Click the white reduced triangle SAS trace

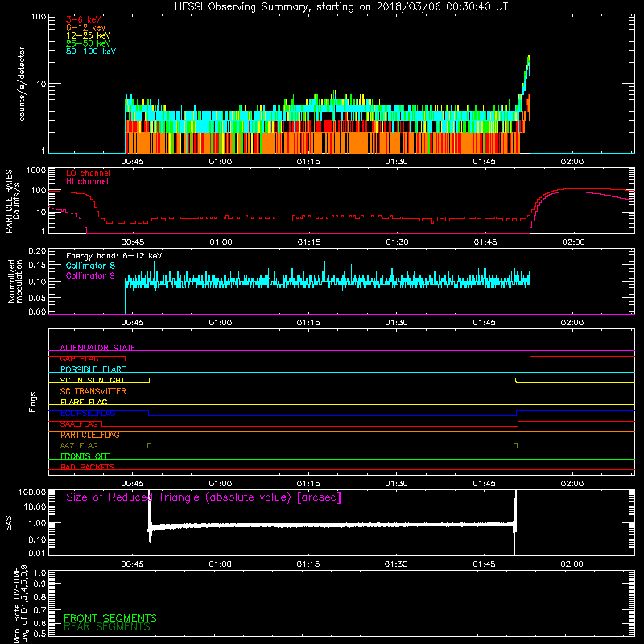tap(331, 526)
